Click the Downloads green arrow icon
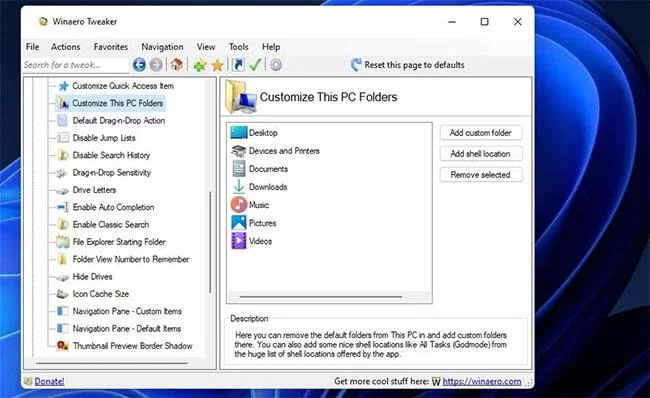This screenshot has height=398, width=650. pos(239,187)
